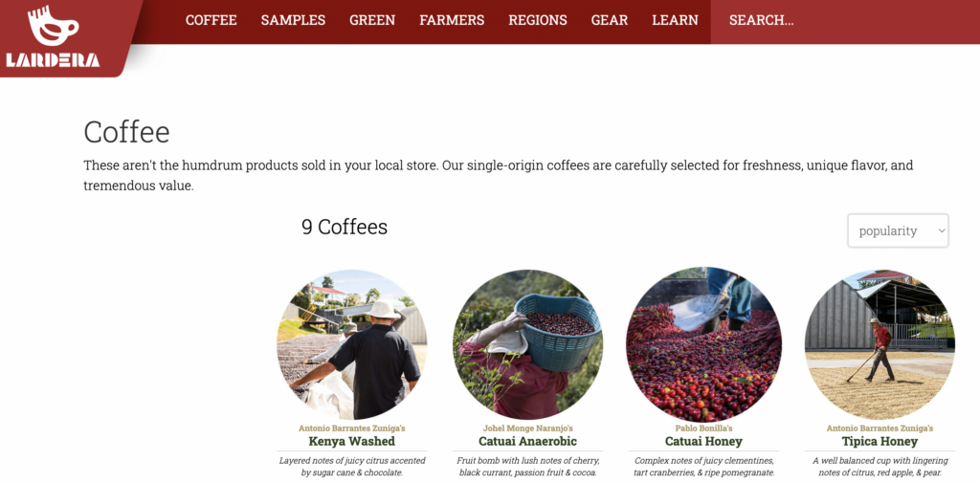
Task: Open the FARMERS navigation link
Action: point(452,20)
